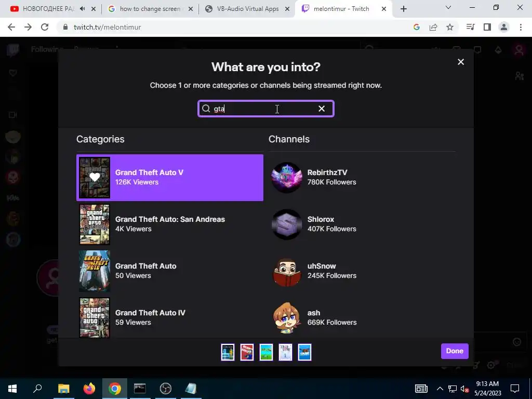Open Chrome profile avatar menu
This screenshot has height=399, width=532.
coord(504,27)
